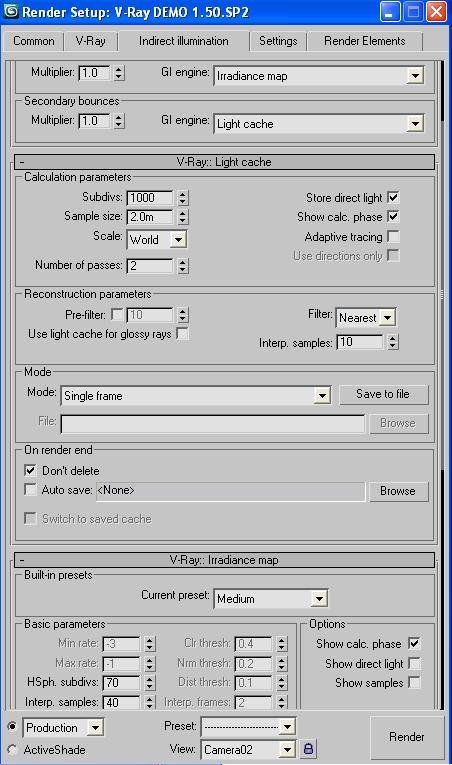452x765 pixels.
Task: Toggle the Don't delete checkbox
Action: pyautogui.click(x=30, y=470)
